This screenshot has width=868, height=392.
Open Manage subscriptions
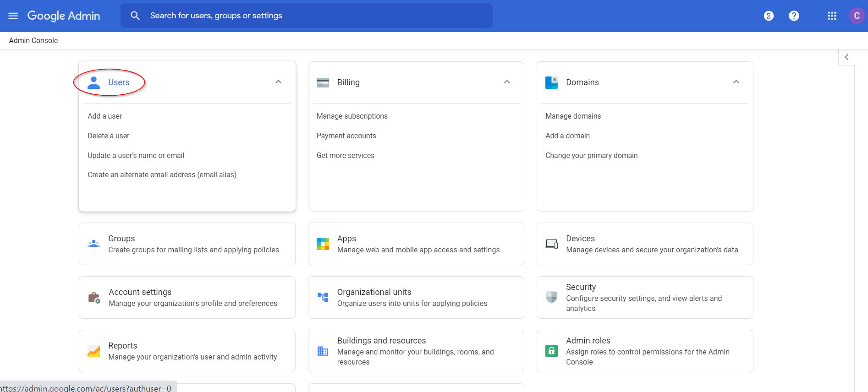[x=352, y=116]
